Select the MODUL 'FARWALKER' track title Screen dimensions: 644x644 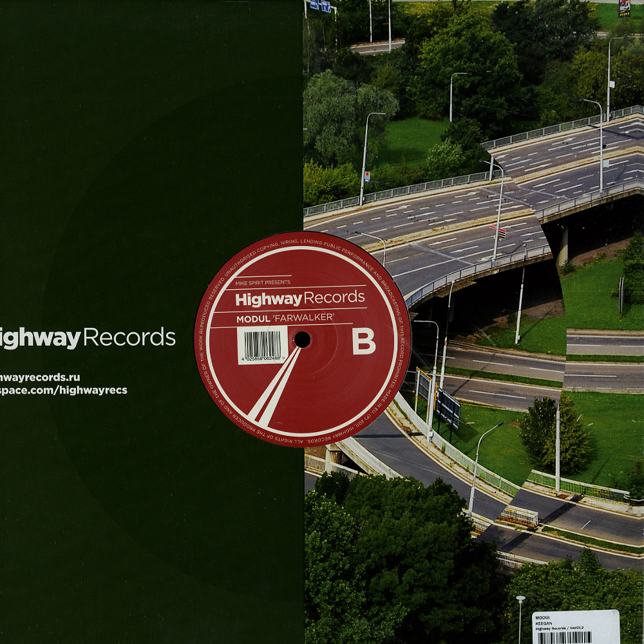click(277, 317)
